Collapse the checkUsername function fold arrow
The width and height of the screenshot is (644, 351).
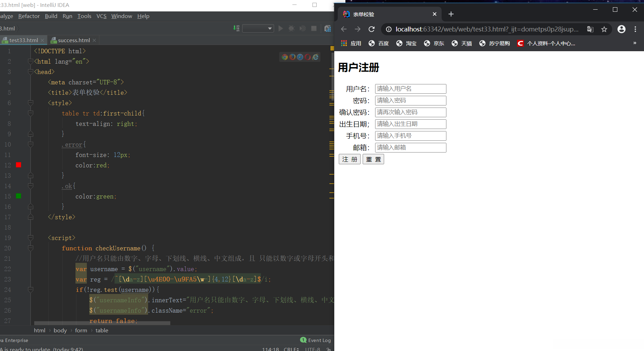click(30, 248)
